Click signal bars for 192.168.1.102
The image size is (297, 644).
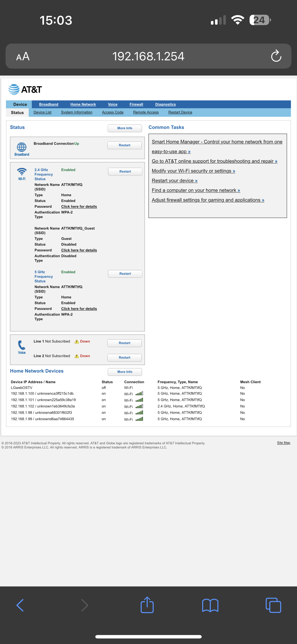pyautogui.click(x=139, y=406)
